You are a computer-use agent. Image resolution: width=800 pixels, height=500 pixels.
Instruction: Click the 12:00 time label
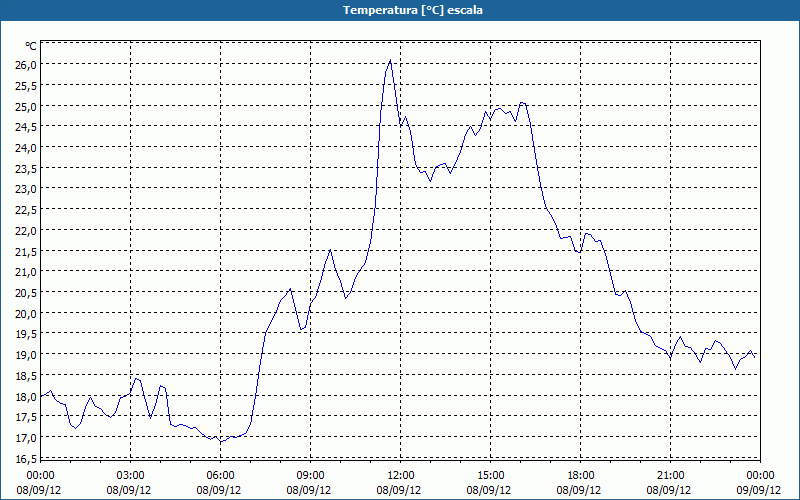[401, 475]
